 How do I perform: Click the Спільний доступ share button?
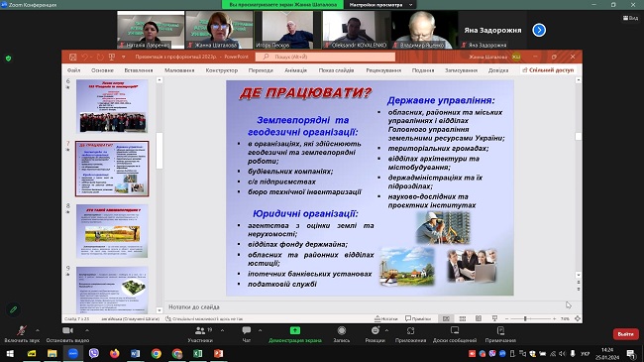tap(548, 70)
